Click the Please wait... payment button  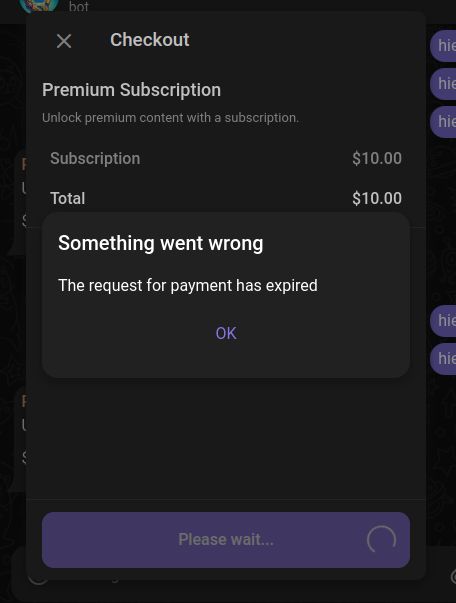(226, 540)
